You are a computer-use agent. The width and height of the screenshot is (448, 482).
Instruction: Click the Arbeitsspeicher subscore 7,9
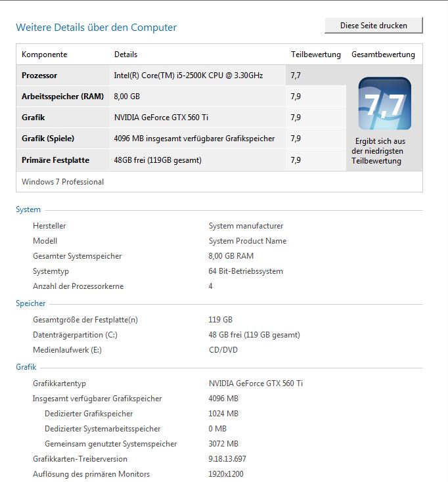point(296,97)
